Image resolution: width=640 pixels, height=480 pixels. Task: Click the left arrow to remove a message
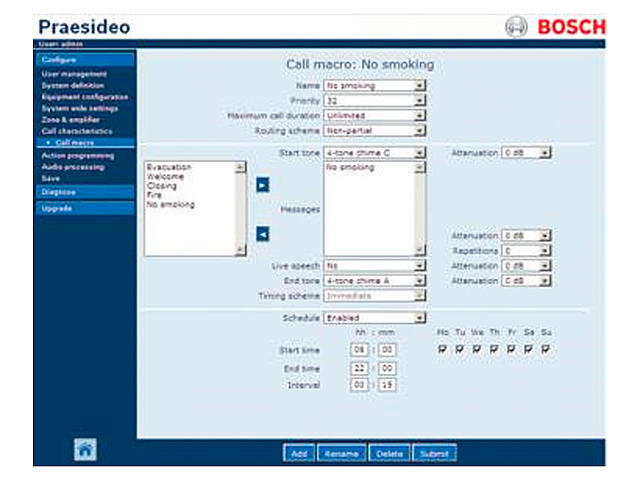[x=262, y=234]
